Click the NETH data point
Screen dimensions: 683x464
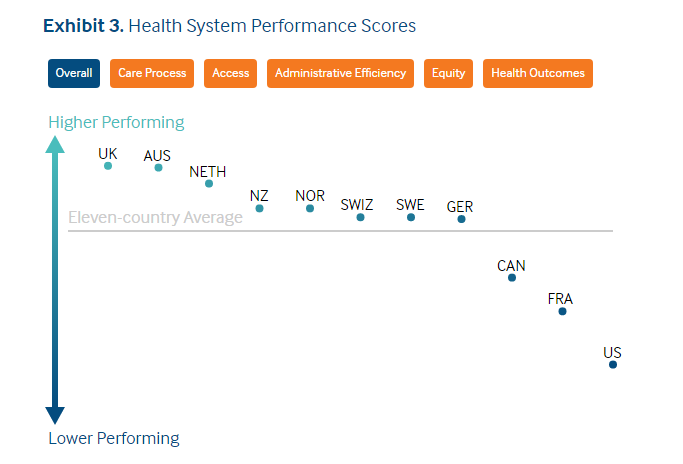point(209,183)
